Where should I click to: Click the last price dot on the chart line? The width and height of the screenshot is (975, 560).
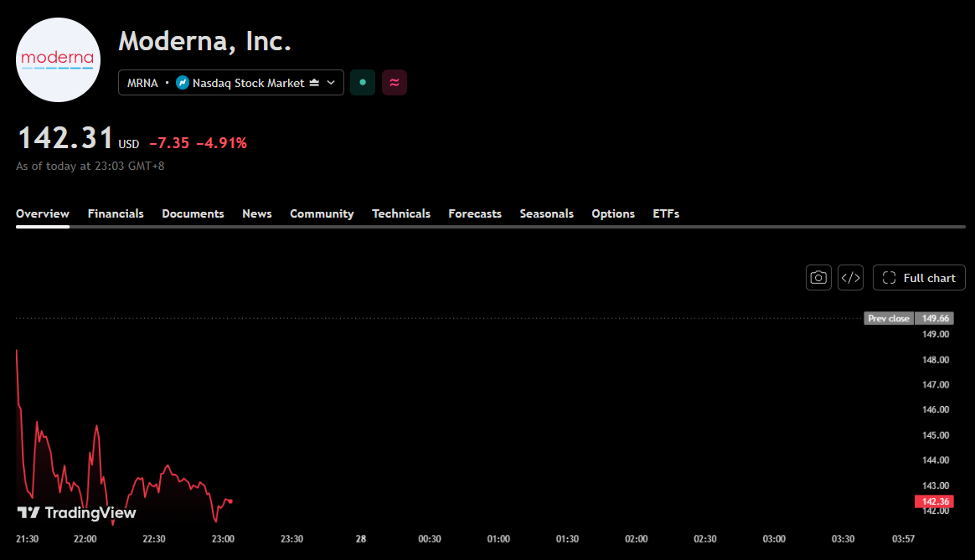230,501
